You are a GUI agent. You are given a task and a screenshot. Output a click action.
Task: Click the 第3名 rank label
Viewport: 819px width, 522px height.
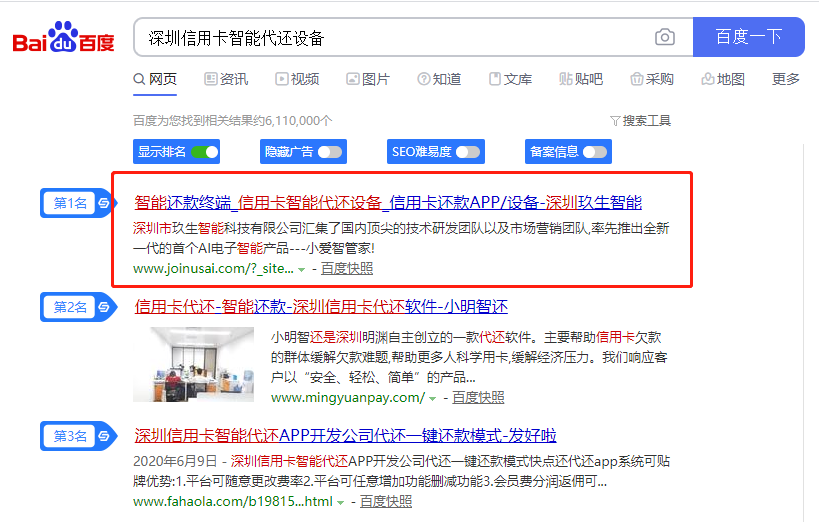[x=70, y=436]
